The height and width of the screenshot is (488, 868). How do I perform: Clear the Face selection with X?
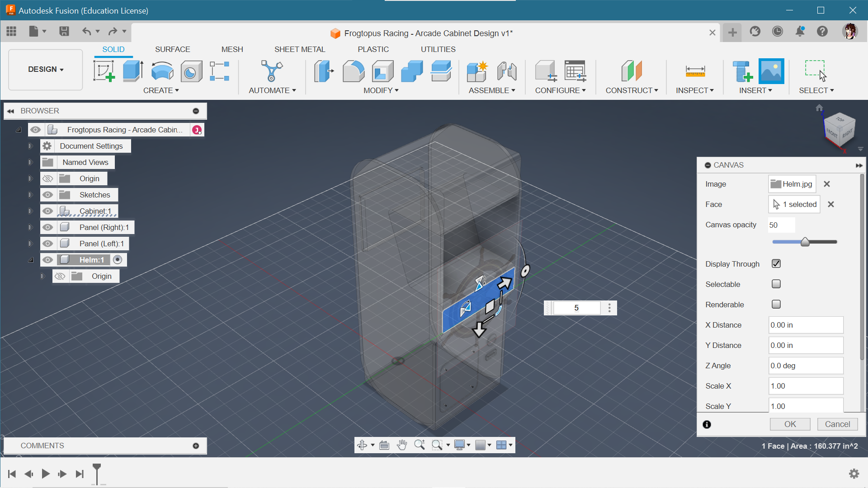click(831, 204)
